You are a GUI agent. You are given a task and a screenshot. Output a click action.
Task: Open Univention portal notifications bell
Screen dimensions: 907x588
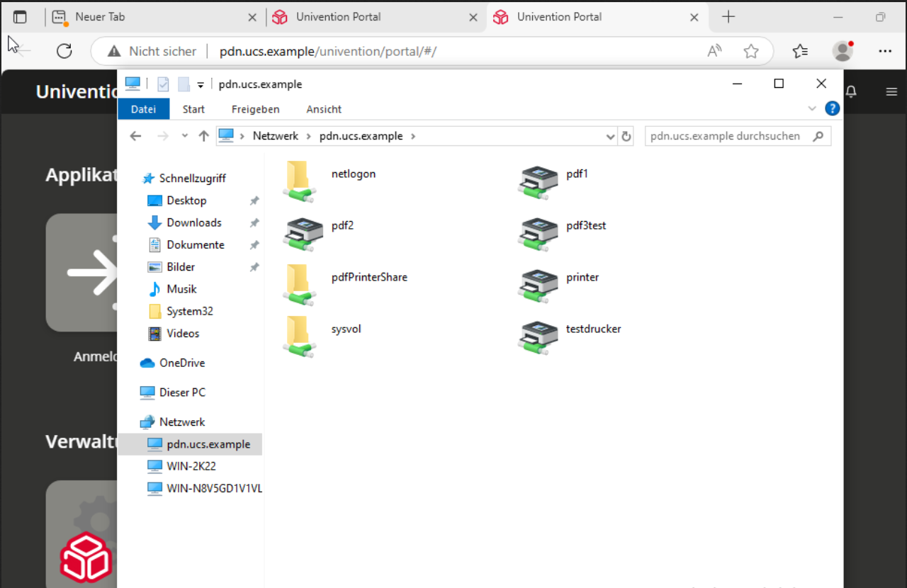pyautogui.click(x=852, y=91)
